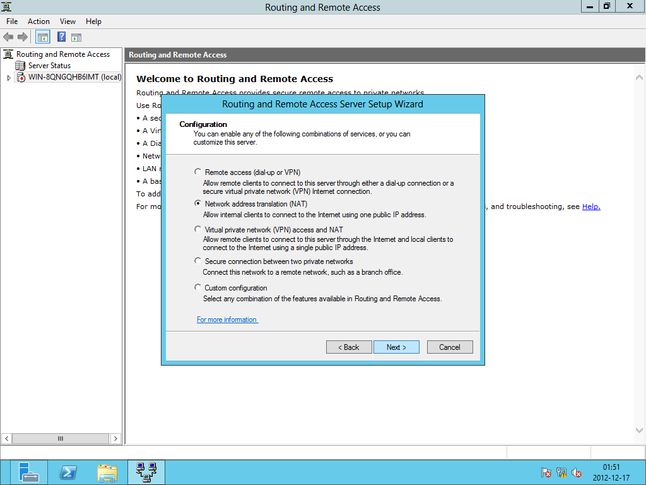646x485 pixels.
Task: Cancel the setup wizard
Action: point(450,347)
